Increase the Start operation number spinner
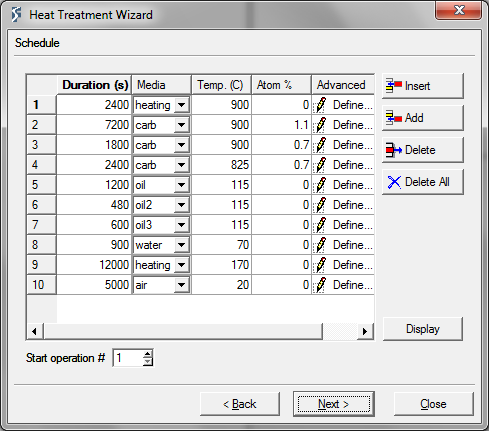The width and height of the screenshot is (489, 431). tap(148, 354)
